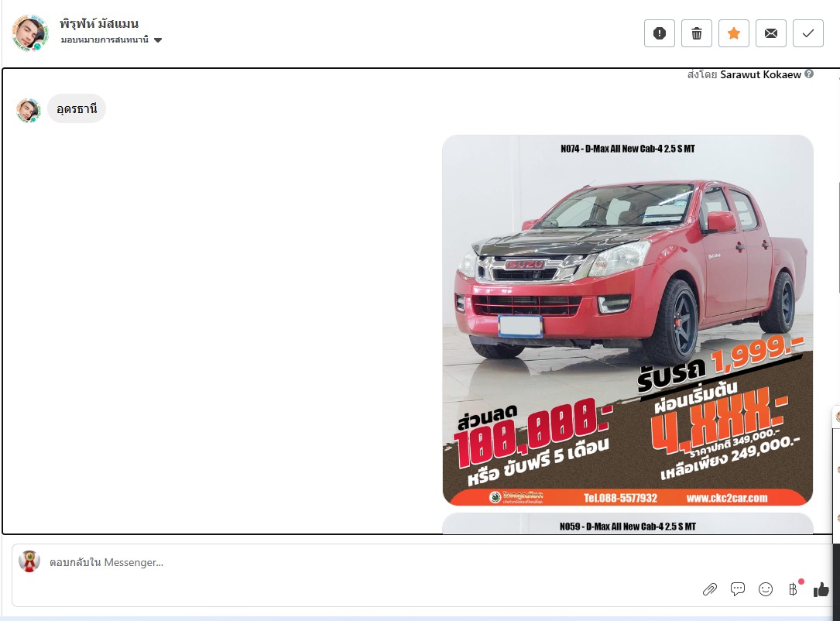Toggle the orange star follow-up icon
Image resolution: width=840 pixels, height=621 pixels.
pos(733,33)
